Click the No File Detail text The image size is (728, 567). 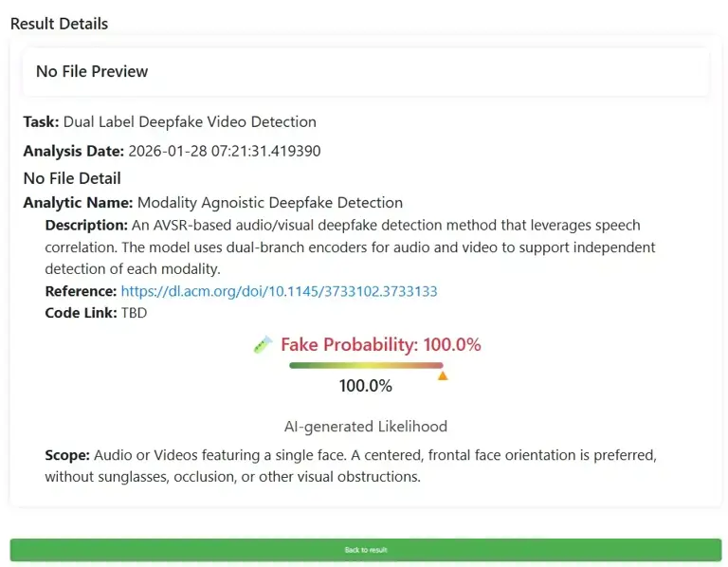click(72, 178)
